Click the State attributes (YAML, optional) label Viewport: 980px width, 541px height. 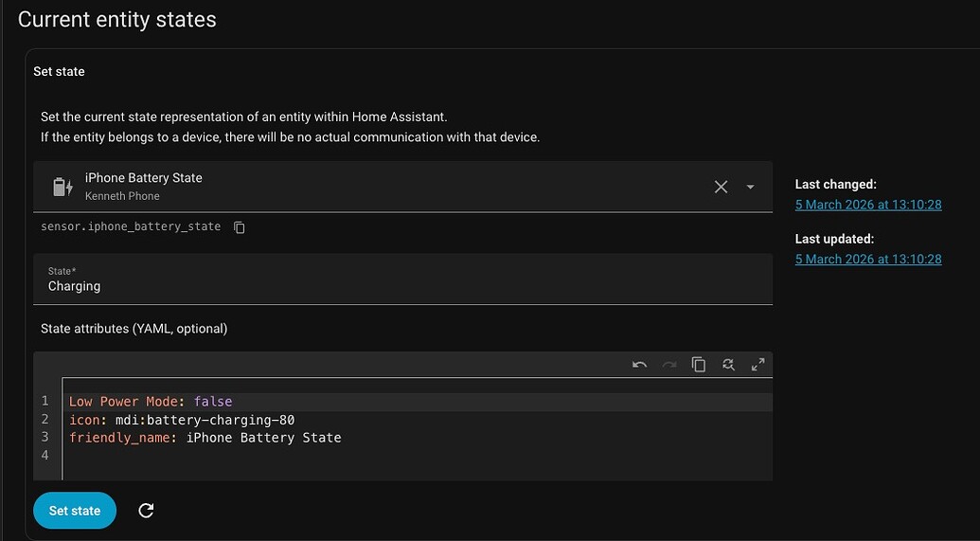pos(134,329)
